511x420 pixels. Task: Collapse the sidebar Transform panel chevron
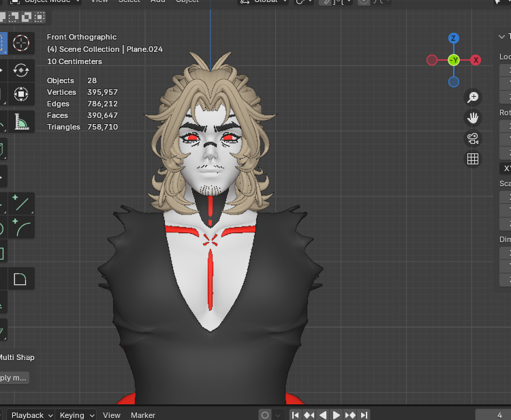pos(501,37)
